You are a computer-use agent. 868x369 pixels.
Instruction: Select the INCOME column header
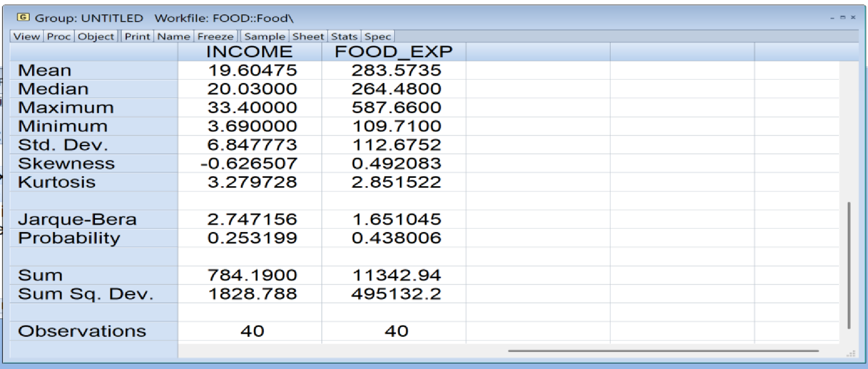[x=249, y=52]
